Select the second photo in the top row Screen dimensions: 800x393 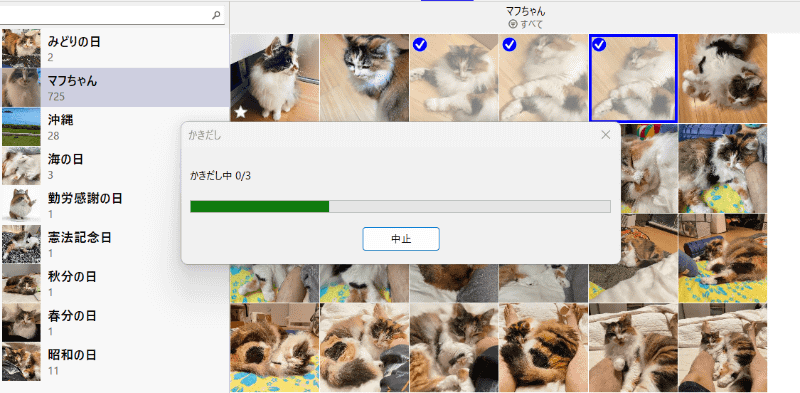click(x=364, y=78)
